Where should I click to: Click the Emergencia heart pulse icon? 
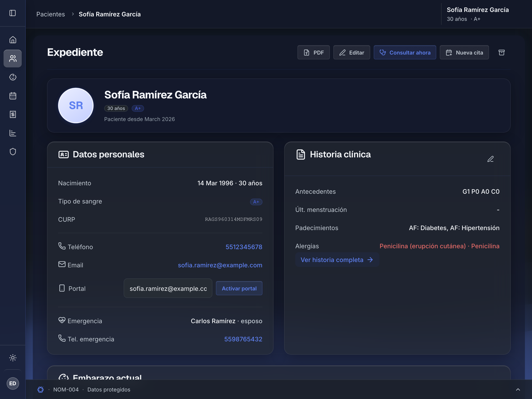(62, 320)
